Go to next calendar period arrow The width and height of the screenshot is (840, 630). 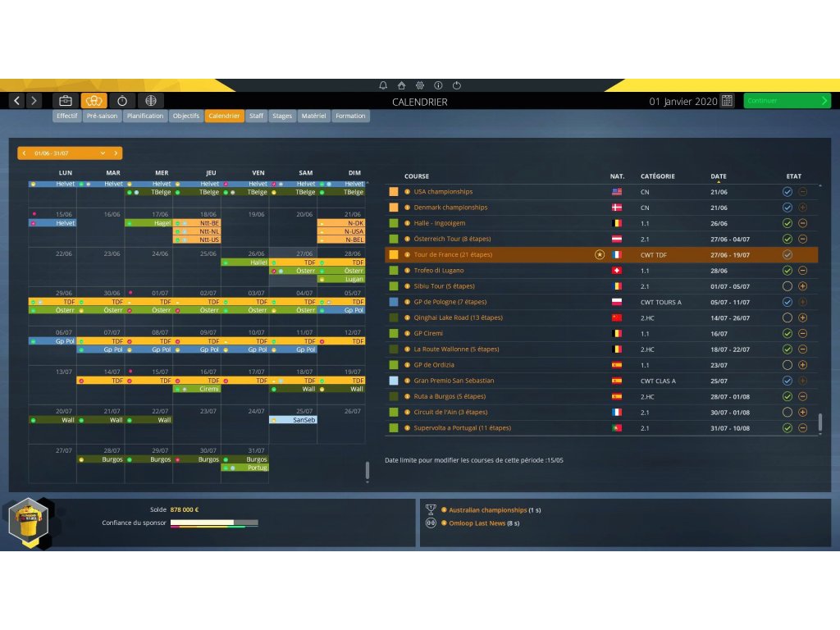116,153
